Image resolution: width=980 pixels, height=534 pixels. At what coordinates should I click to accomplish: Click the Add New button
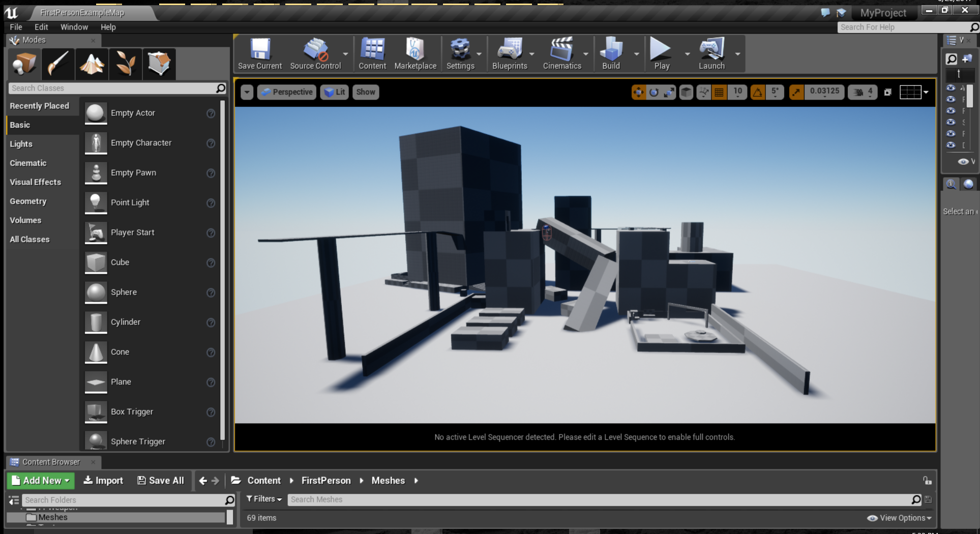point(41,481)
